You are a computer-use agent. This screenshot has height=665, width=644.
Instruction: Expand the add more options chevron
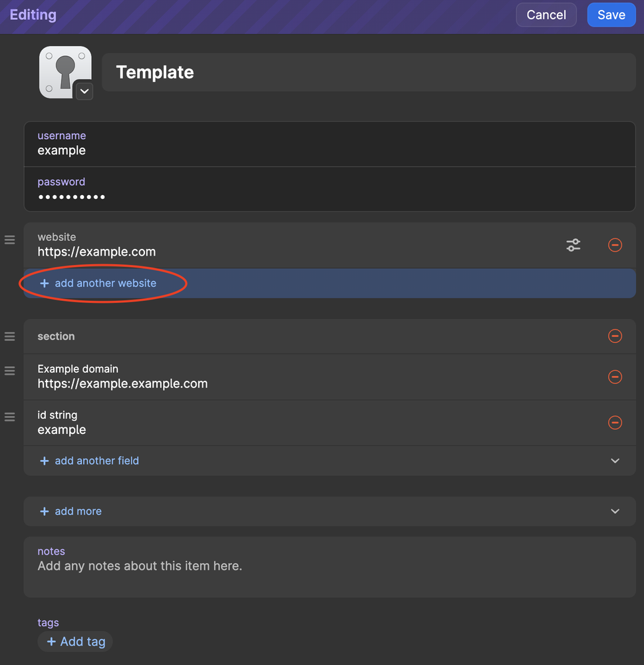615,511
